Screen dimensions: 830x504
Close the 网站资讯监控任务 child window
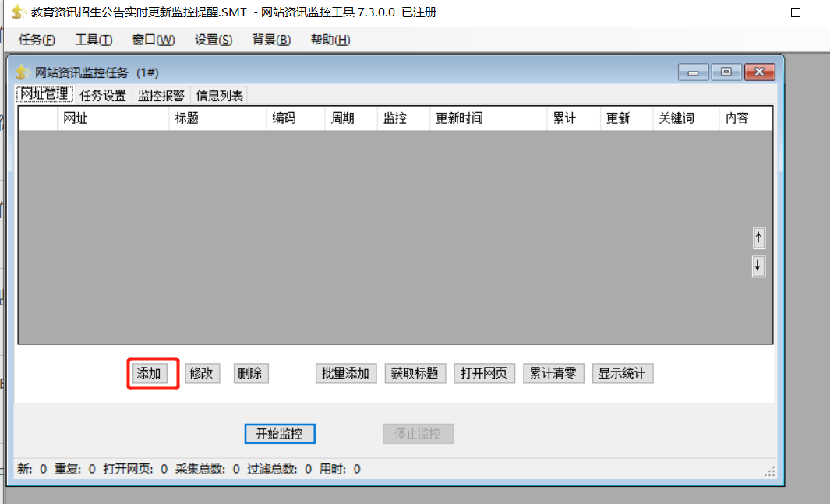760,72
